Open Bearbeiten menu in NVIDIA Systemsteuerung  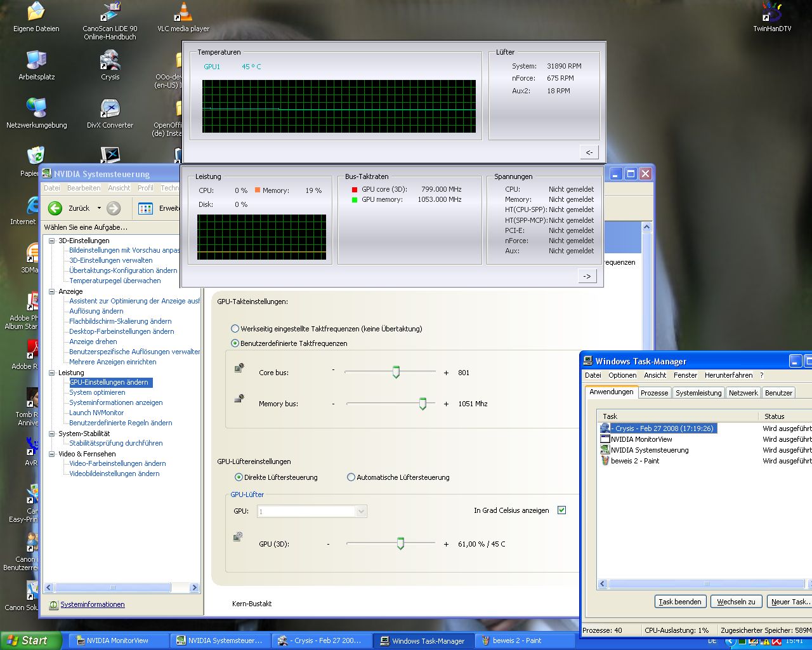coord(84,188)
